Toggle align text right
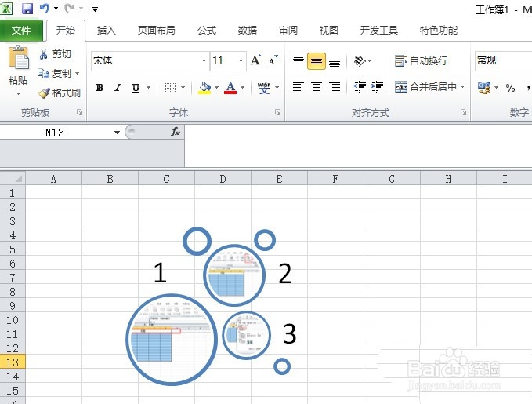The width and height of the screenshot is (532, 404). point(335,87)
